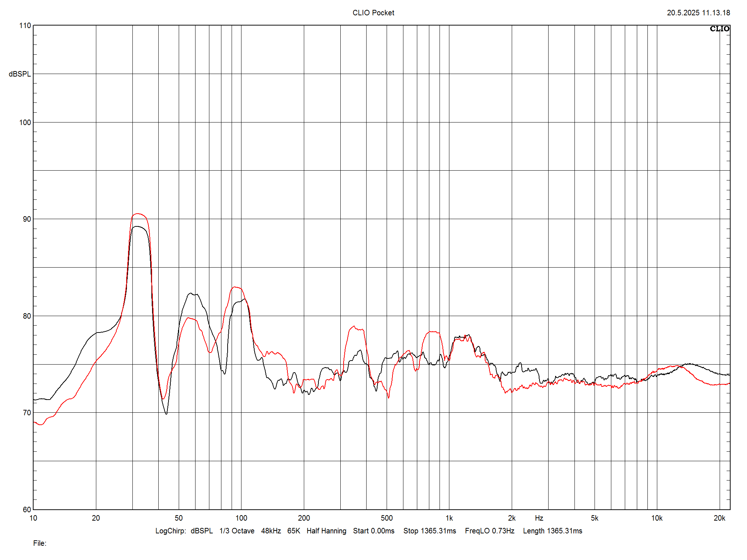Click the 2k frequency axis label
Screen dimensions: 747x560
click(512, 518)
